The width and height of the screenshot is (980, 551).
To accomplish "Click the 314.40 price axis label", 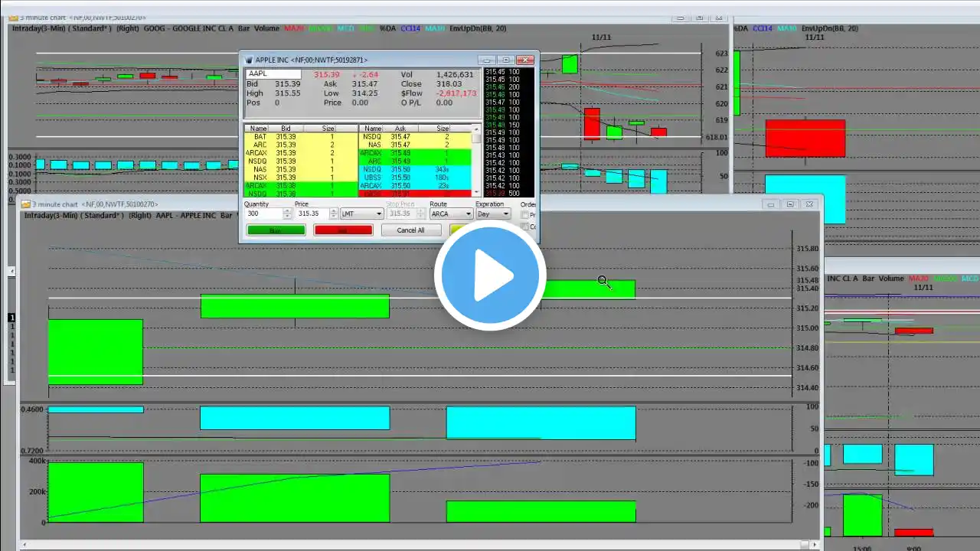I will pos(807,388).
